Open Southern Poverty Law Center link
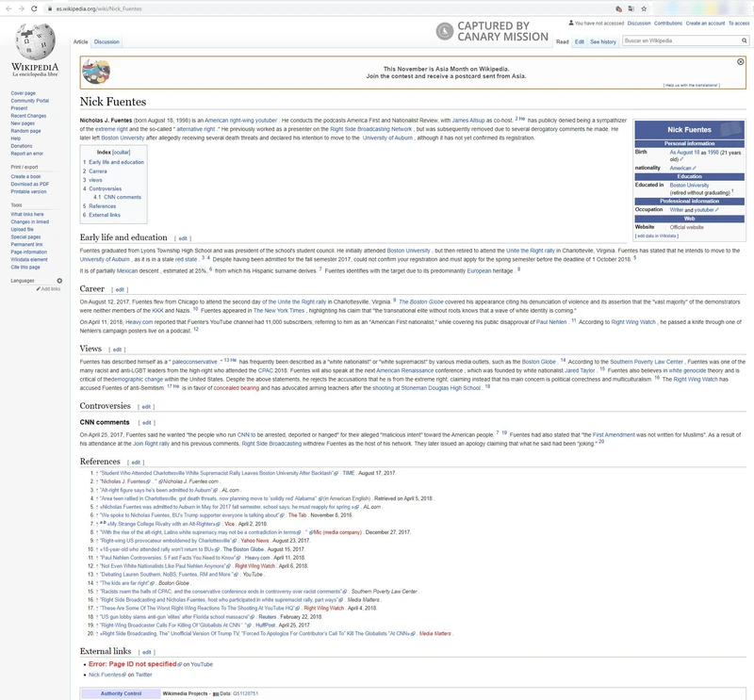The height and width of the screenshot is (700, 754). pyautogui.click(x=647, y=362)
